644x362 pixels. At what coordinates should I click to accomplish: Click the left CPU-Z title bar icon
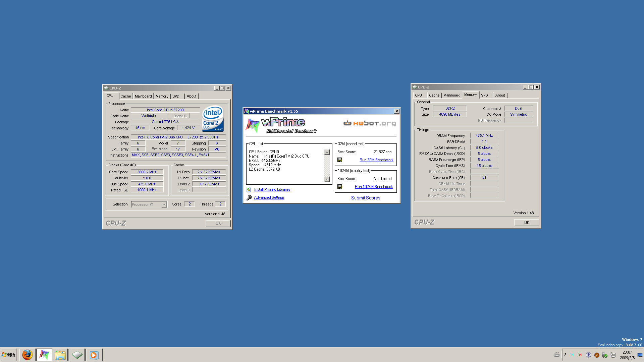click(x=106, y=88)
